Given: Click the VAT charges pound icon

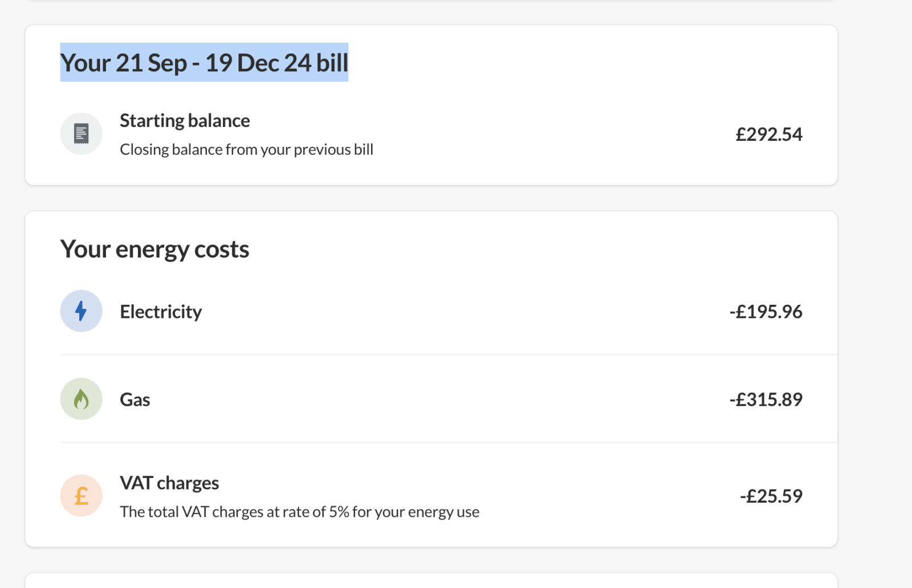Looking at the screenshot, I should (81, 496).
